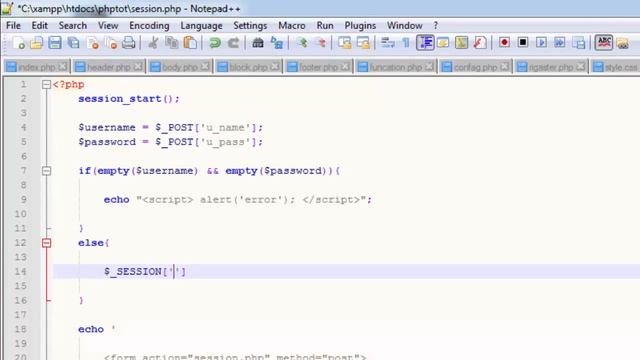This screenshot has width=640, height=360.
Task: Open the View menu
Action: point(108,25)
